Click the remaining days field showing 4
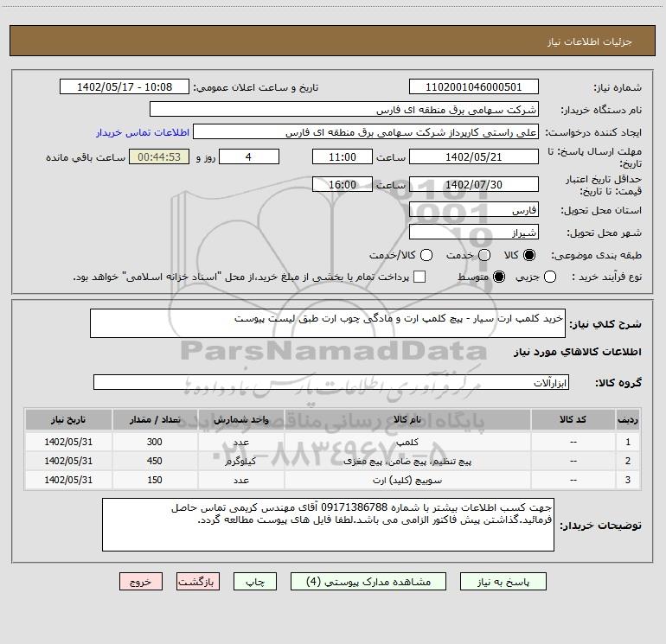The height and width of the screenshot is (644, 666). 249,156
